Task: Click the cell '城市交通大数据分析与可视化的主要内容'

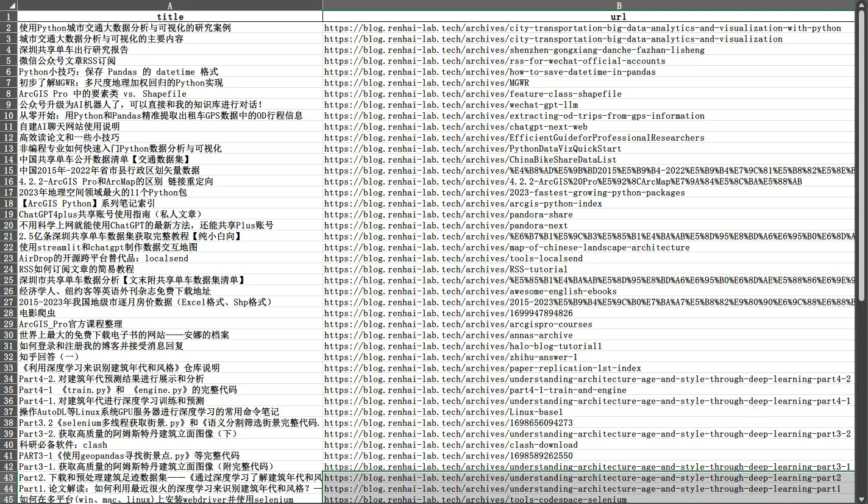Action: point(170,39)
